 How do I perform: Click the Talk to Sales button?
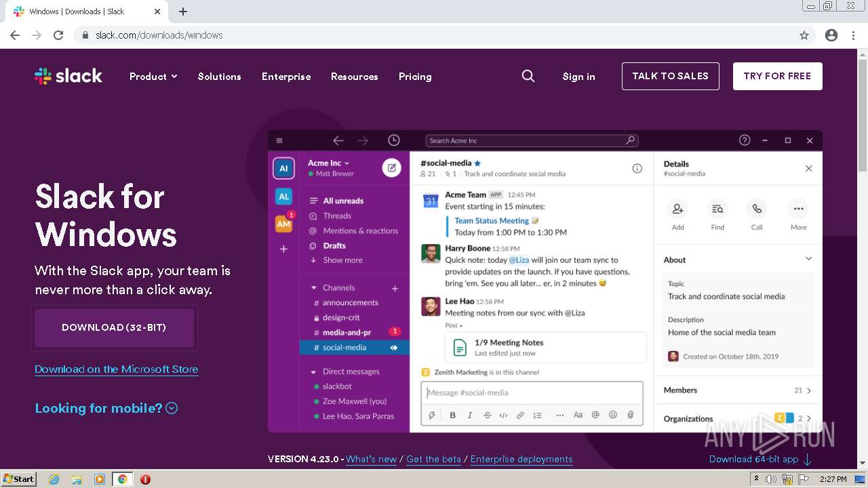670,76
